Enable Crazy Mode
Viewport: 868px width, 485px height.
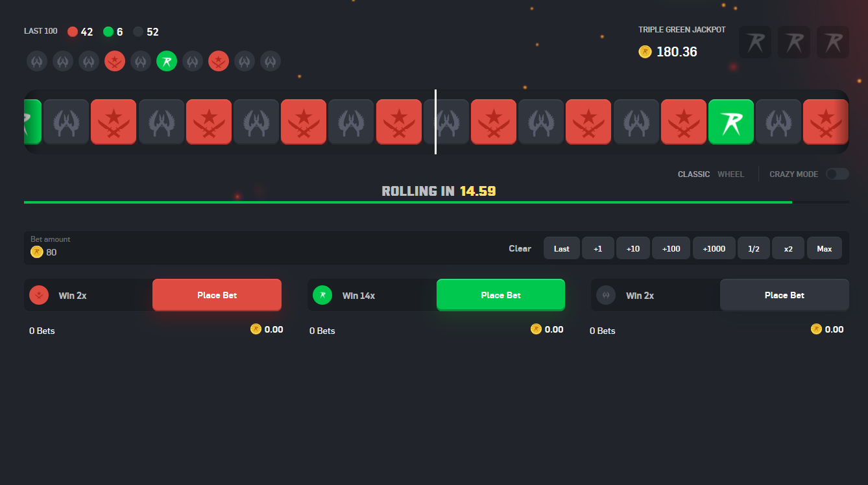coord(837,174)
